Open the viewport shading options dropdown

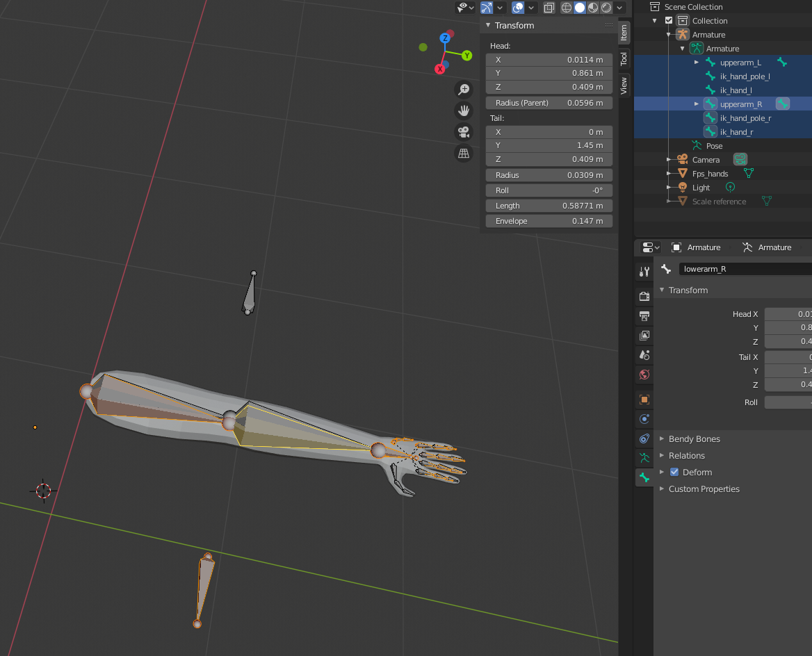620,8
